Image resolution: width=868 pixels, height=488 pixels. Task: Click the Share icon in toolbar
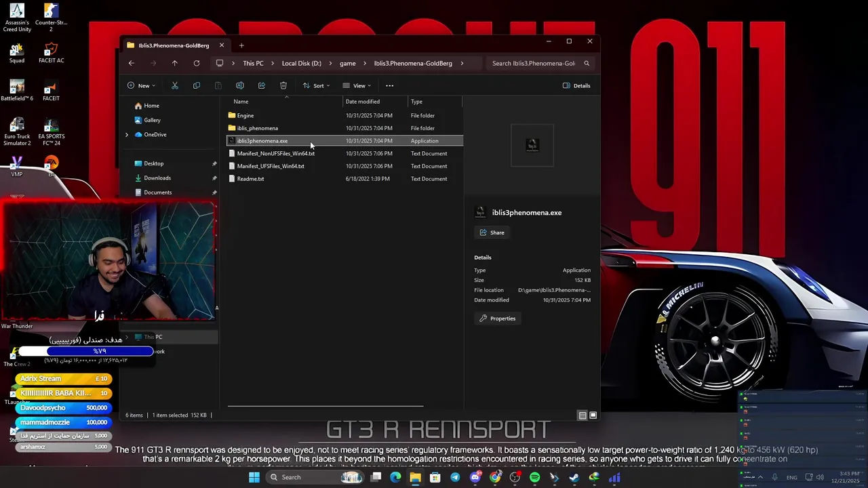coord(262,85)
